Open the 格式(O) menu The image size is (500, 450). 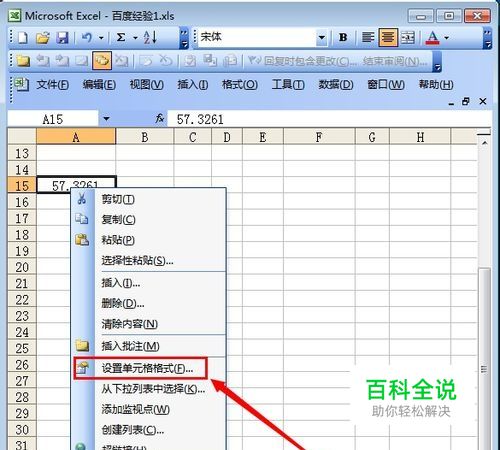coord(240,85)
